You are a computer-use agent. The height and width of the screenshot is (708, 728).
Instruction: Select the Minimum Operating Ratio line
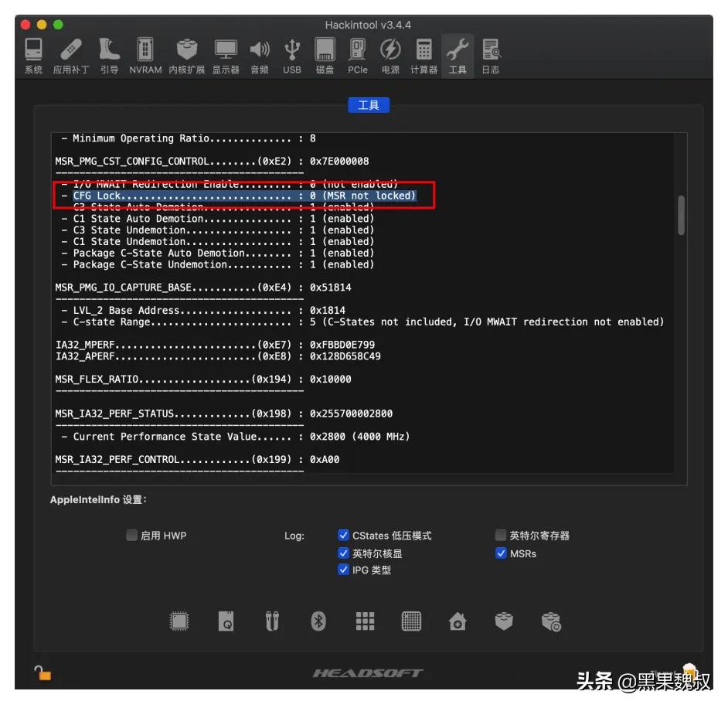point(189,138)
